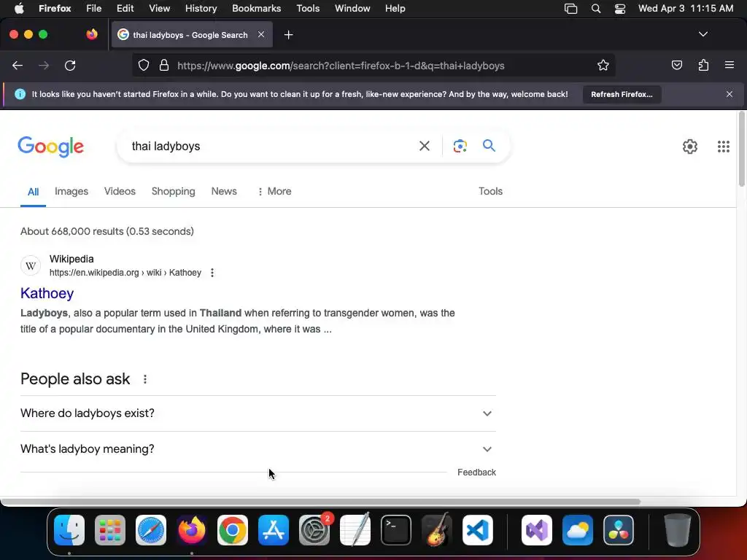The width and height of the screenshot is (747, 560).
Task: Open the App Store from the Dock
Action: 274,530
